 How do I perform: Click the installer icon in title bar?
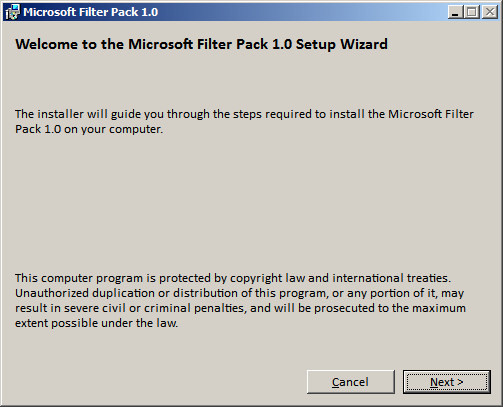tap(12, 12)
